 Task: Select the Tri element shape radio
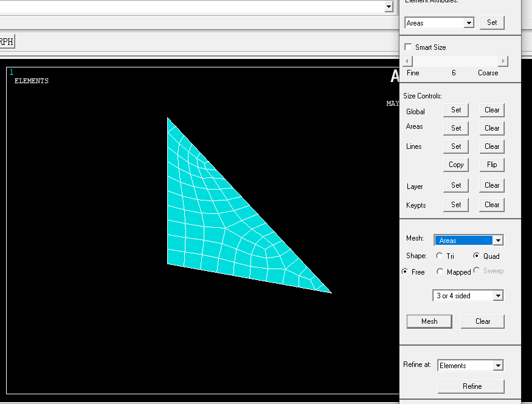[x=440, y=256]
